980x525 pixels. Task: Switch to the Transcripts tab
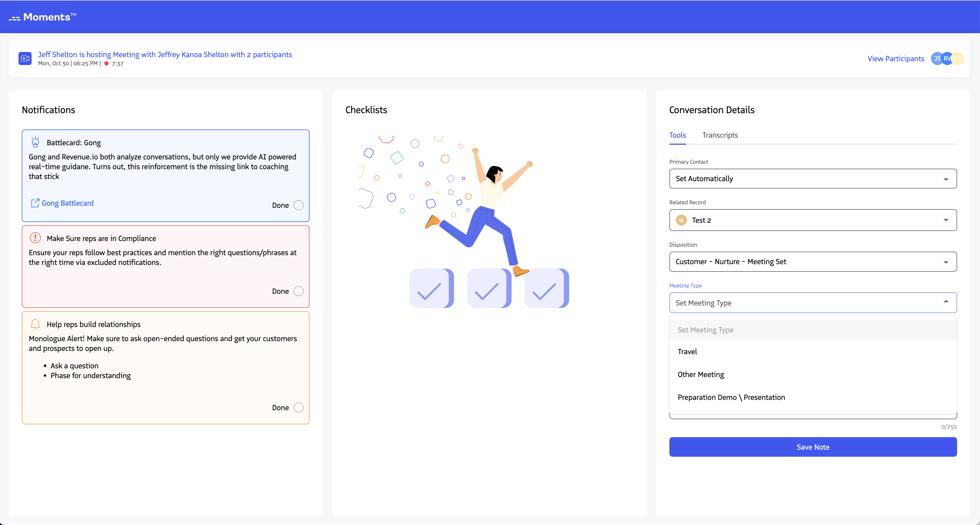pyautogui.click(x=720, y=135)
